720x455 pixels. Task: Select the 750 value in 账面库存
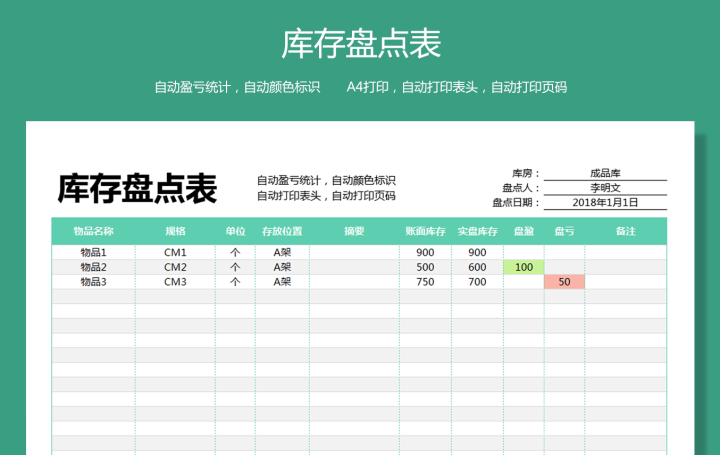tap(424, 282)
